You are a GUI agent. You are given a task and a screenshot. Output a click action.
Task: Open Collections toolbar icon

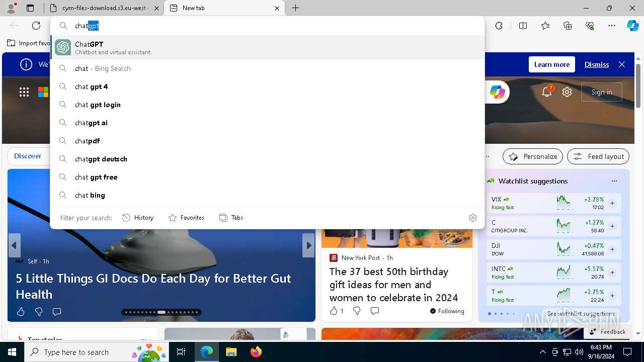tap(568, 26)
